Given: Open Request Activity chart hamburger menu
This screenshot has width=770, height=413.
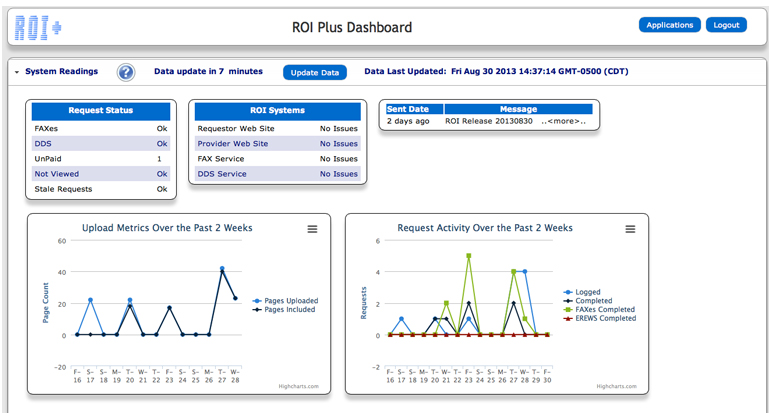Looking at the screenshot, I should click(630, 229).
